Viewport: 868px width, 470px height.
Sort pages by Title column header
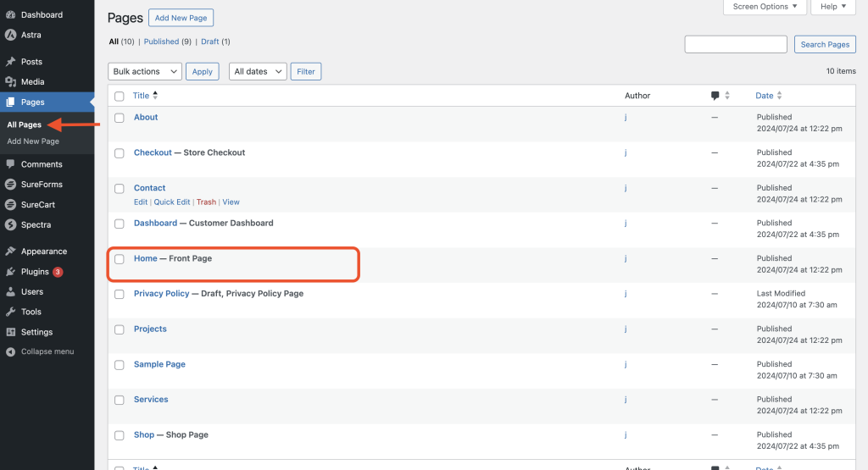[x=141, y=96]
